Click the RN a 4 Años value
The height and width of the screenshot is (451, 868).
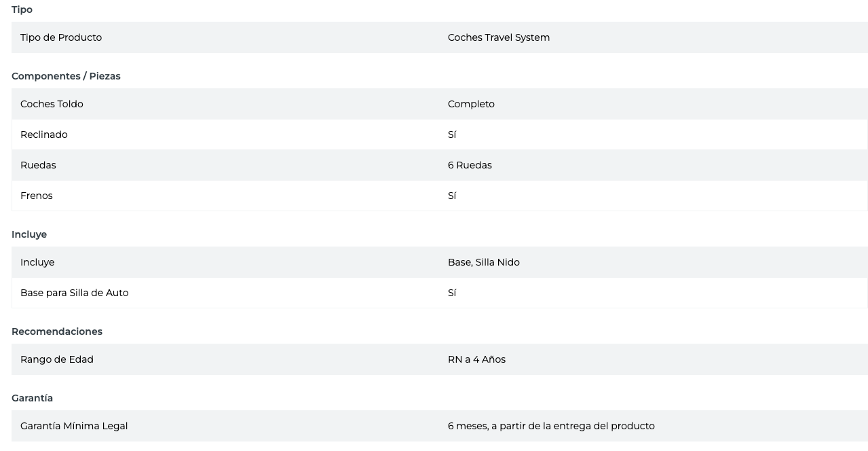(476, 359)
